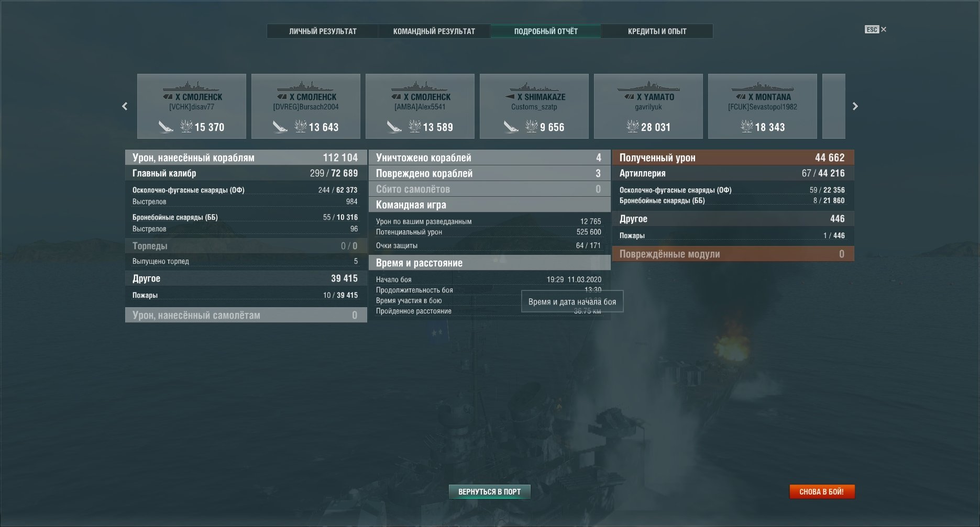
Task: Select the Подробный отчёт tab
Action: coord(546,31)
